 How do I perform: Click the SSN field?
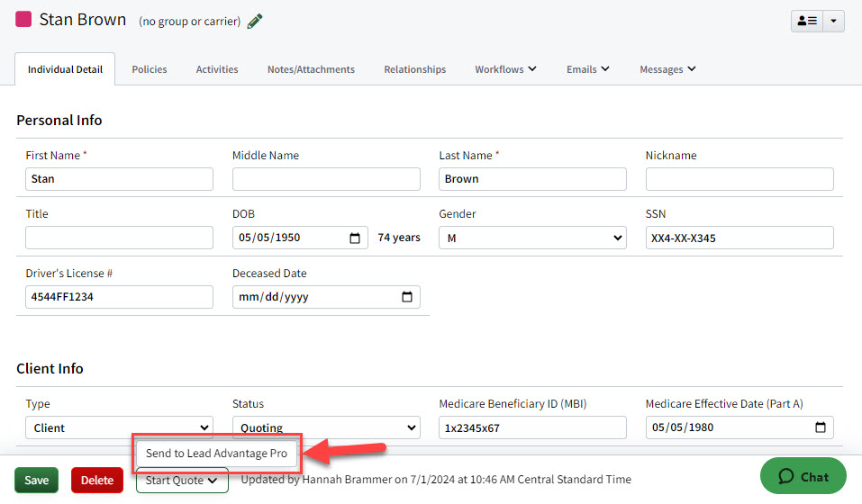[x=740, y=238]
